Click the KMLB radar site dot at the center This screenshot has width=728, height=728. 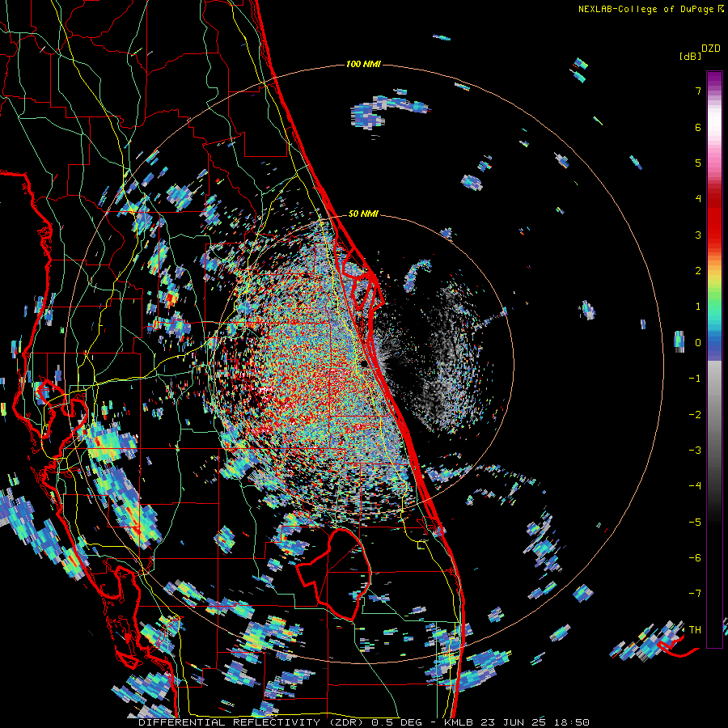tap(364, 363)
